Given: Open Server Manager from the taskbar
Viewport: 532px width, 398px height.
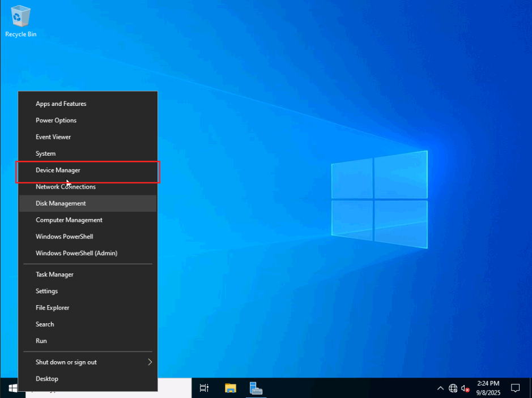Looking at the screenshot, I should pyautogui.click(x=256, y=388).
